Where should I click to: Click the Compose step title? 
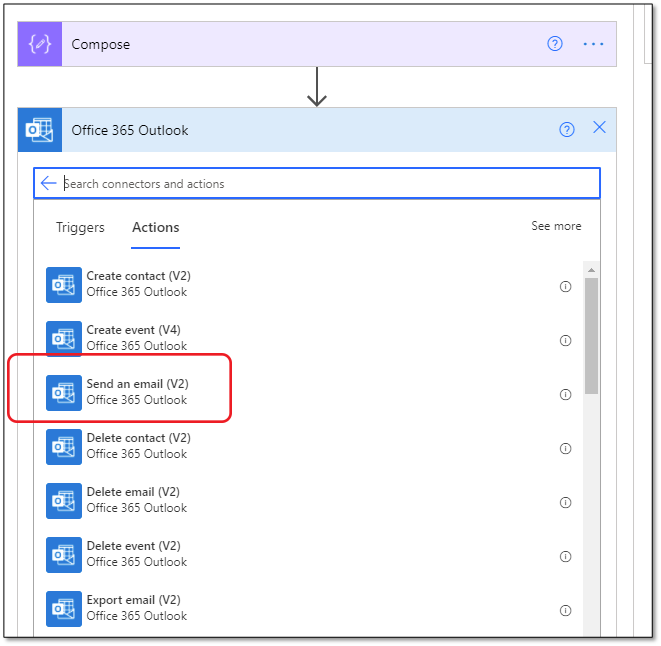pos(101,44)
